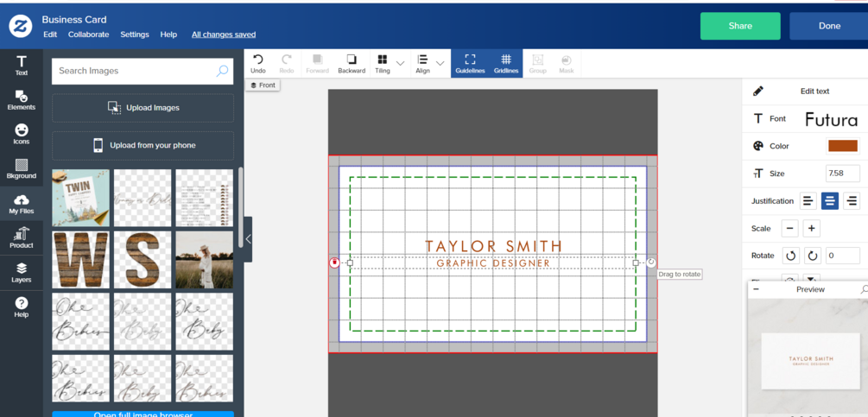This screenshot has height=417, width=868.
Task: Open the Edit menu
Action: click(x=50, y=35)
